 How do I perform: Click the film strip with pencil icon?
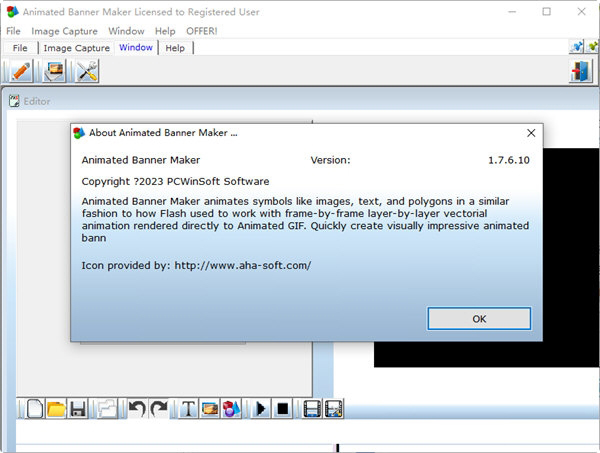(334, 408)
